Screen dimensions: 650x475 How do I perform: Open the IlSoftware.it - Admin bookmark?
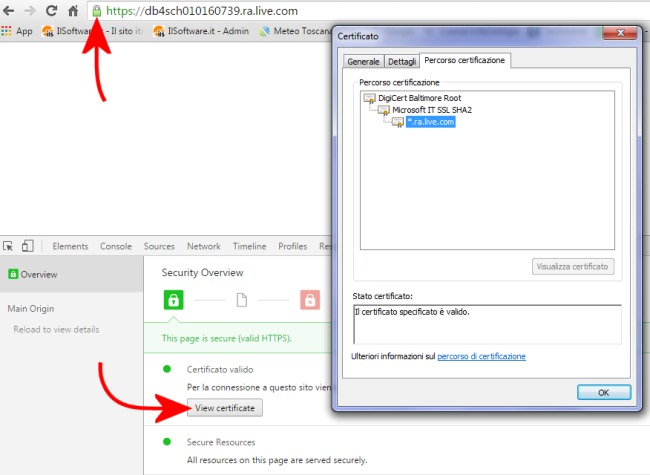pos(201,31)
